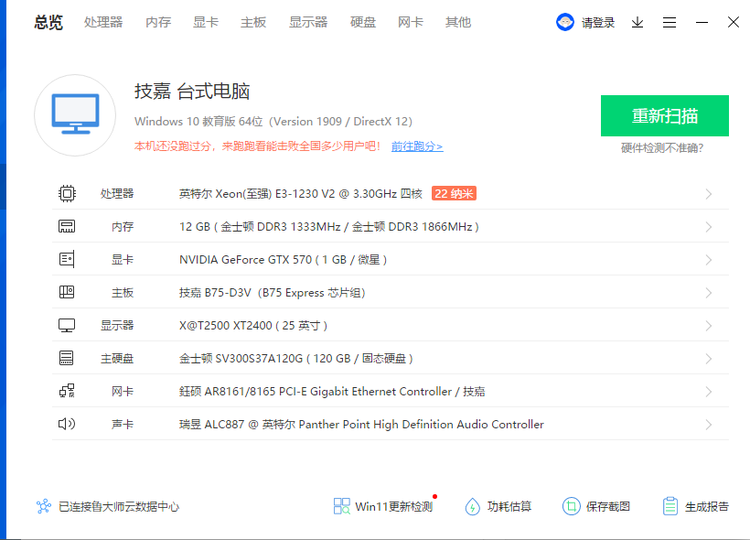Click the green 重新扫描 button
Screen dimensions: 750x540
[x=664, y=116]
